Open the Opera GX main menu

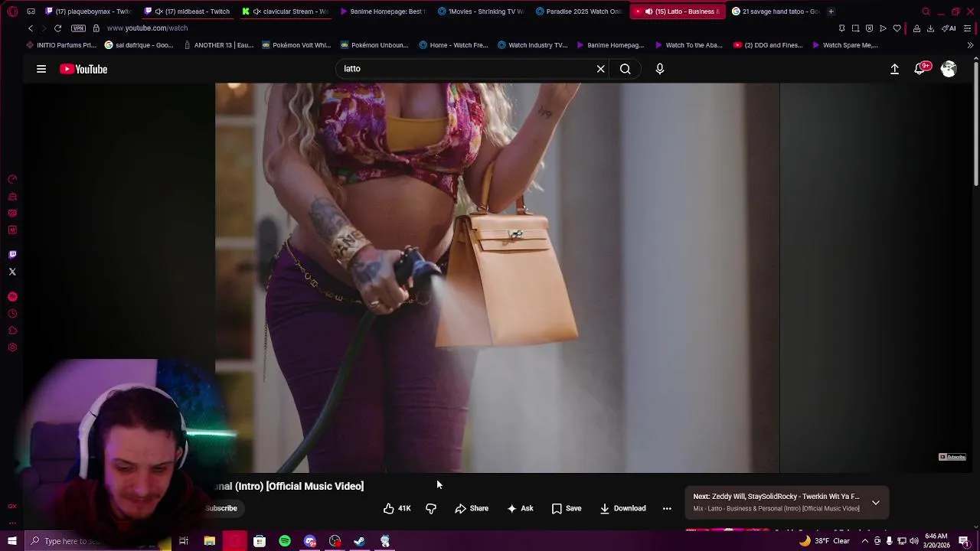point(12,11)
